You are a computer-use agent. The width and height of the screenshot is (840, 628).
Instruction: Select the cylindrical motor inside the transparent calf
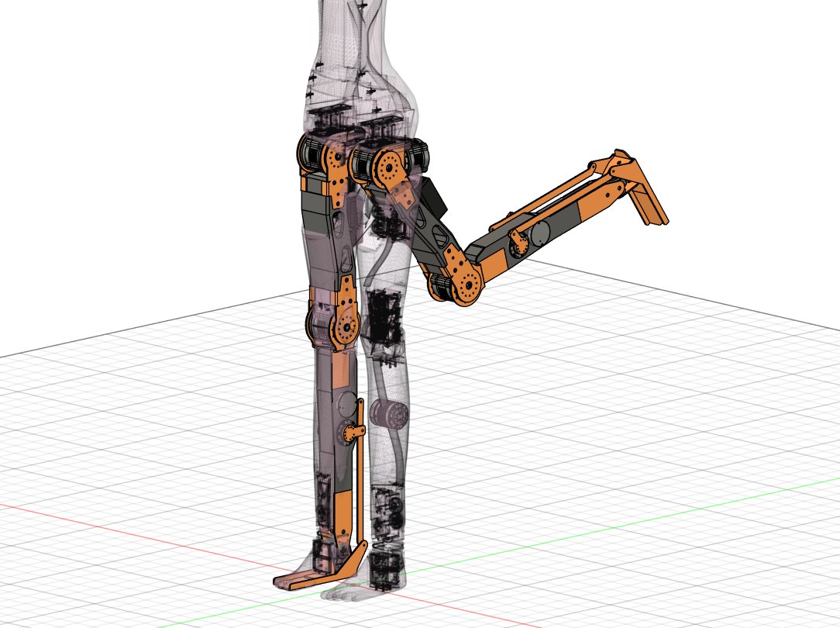(x=391, y=416)
